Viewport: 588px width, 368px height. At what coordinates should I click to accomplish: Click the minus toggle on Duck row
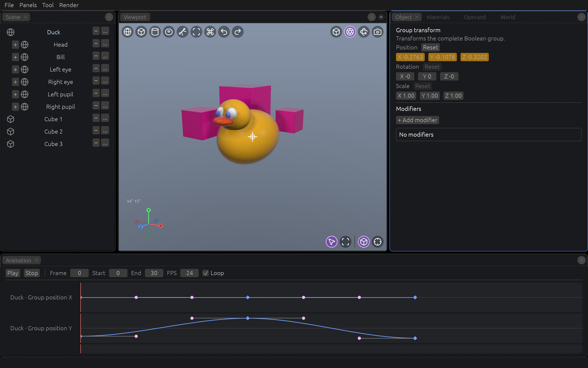96,31
